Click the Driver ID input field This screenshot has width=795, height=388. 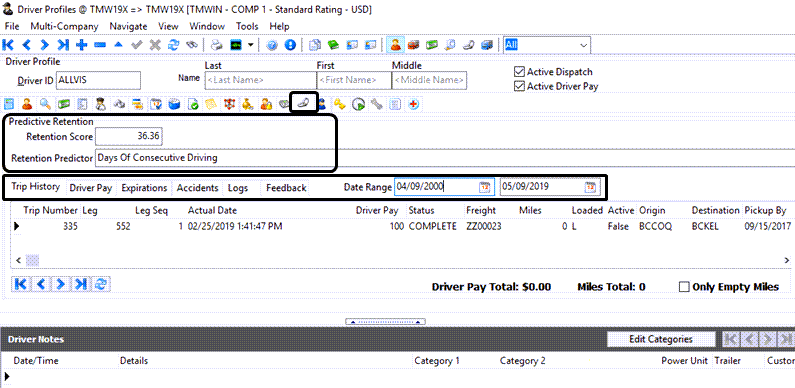[x=98, y=80]
